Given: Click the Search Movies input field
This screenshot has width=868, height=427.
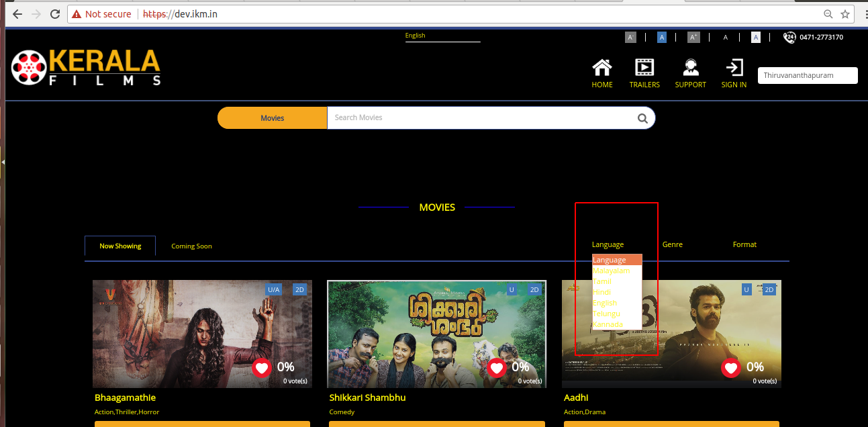Looking at the screenshot, I should pyautogui.click(x=480, y=118).
